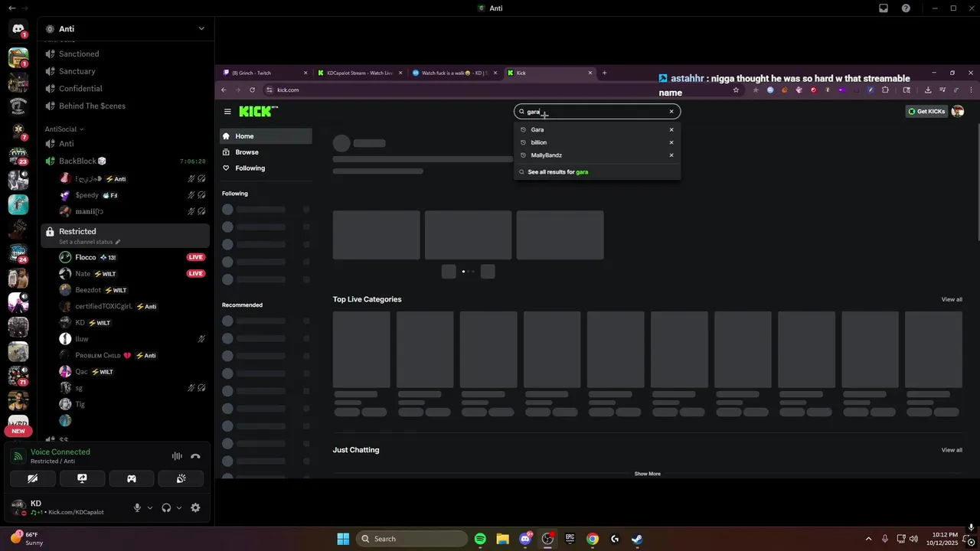The width and height of the screenshot is (980, 551).
Task: Join the Confidential voice channel
Action: pyautogui.click(x=80, y=89)
